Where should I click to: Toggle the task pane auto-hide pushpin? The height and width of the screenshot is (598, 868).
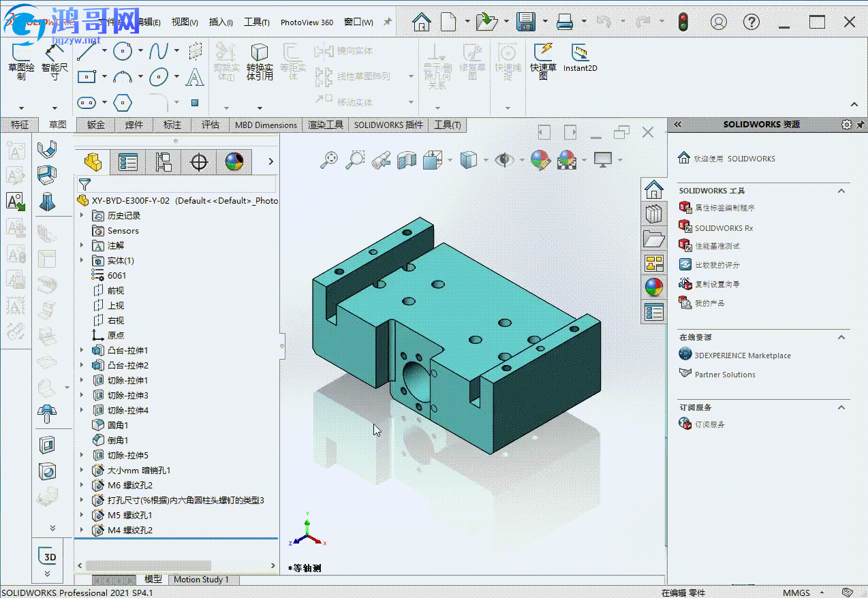click(x=860, y=125)
